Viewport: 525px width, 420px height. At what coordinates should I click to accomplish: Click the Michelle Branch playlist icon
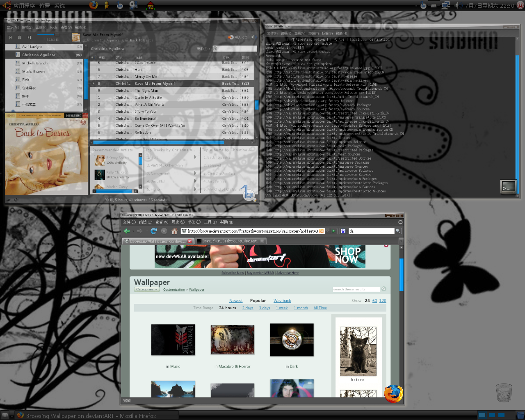pos(18,63)
